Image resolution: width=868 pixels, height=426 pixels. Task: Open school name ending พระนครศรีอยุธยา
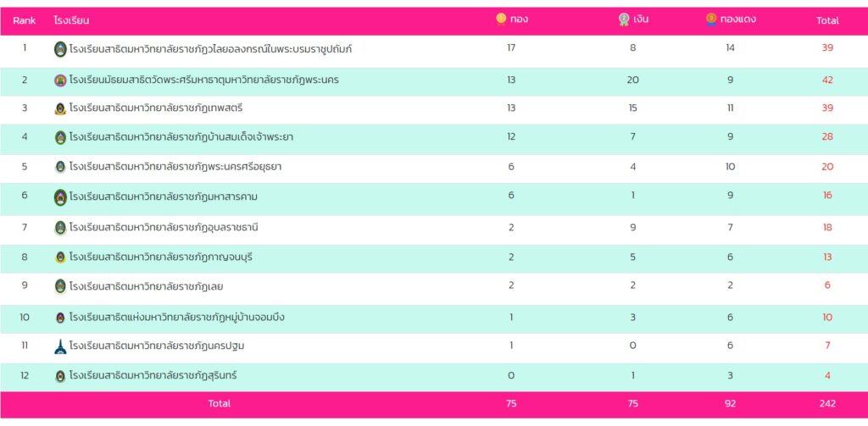175,167
